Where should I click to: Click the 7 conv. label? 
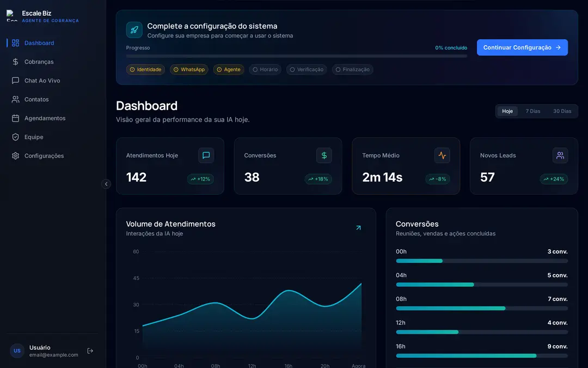click(x=558, y=299)
